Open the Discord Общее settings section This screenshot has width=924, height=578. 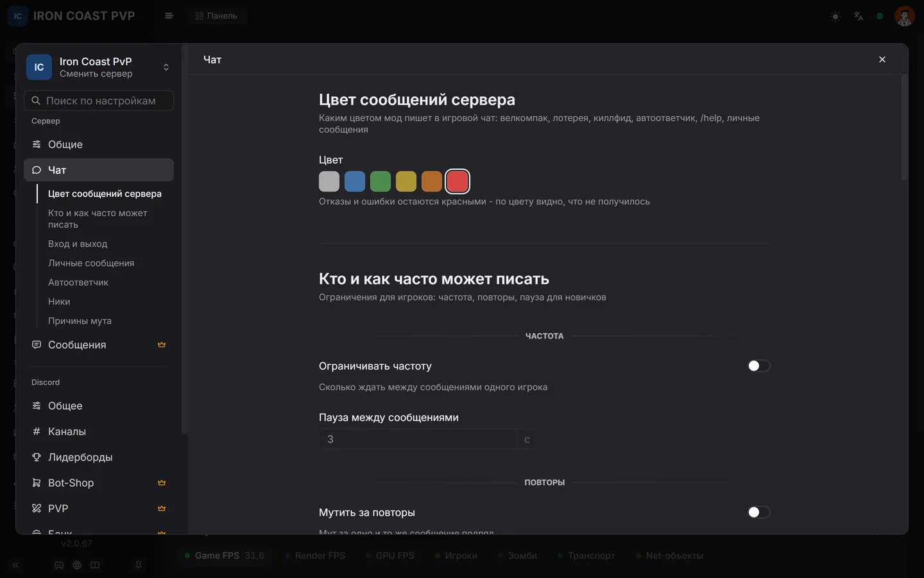pos(99,406)
